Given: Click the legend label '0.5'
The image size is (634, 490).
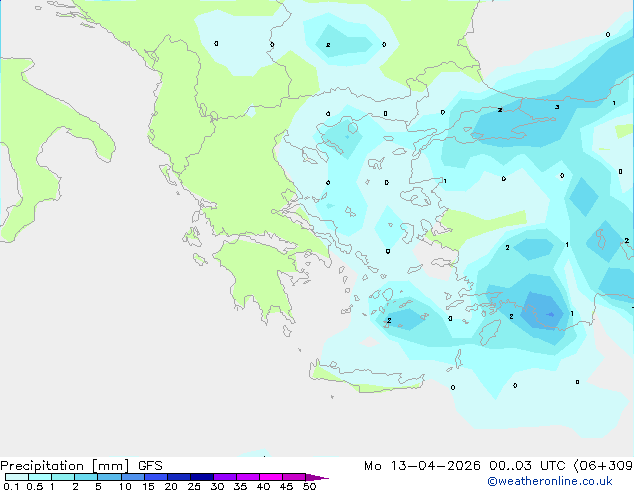Looking at the screenshot, I should coord(34,486).
